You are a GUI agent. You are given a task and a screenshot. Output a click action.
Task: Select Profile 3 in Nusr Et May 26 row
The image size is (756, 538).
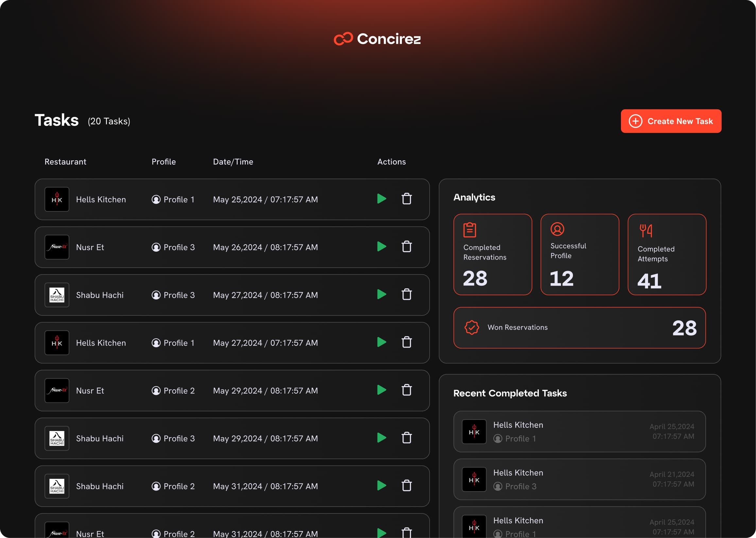point(173,247)
